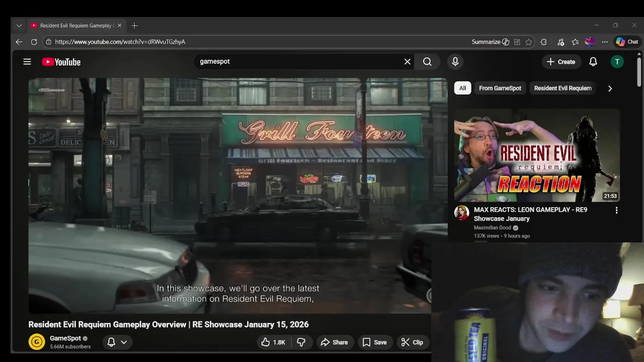Open the browser extensions puzzle icon
The image size is (644, 362).
click(x=544, y=42)
